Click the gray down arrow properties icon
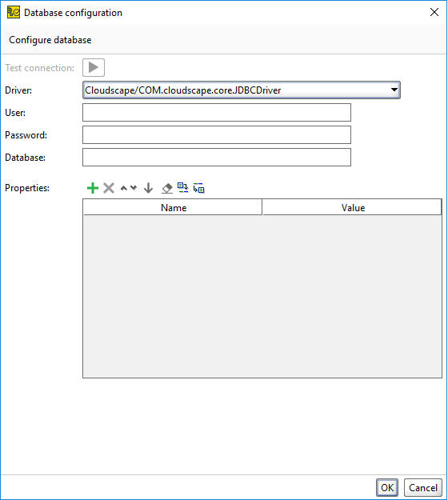Viewport: 448px width, 500px height. tap(148, 188)
